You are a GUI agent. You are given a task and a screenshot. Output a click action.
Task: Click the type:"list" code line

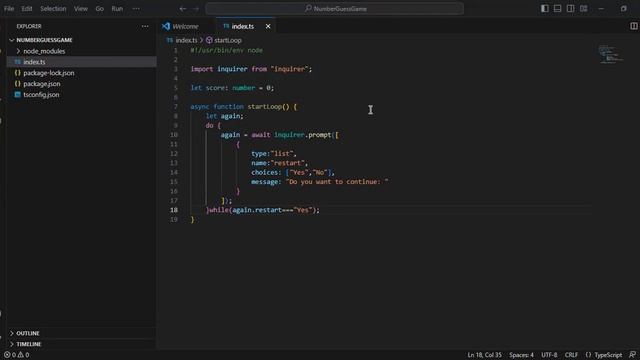coord(274,153)
